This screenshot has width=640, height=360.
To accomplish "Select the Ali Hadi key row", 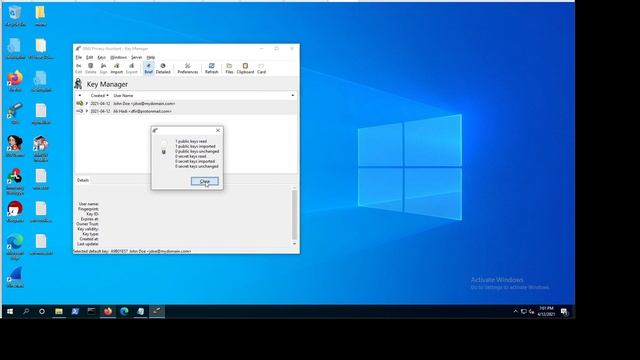I will click(x=186, y=111).
